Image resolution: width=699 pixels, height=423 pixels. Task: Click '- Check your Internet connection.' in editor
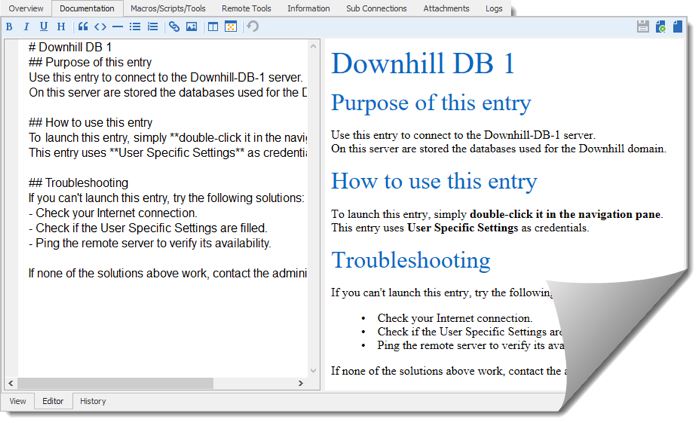[x=113, y=213]
